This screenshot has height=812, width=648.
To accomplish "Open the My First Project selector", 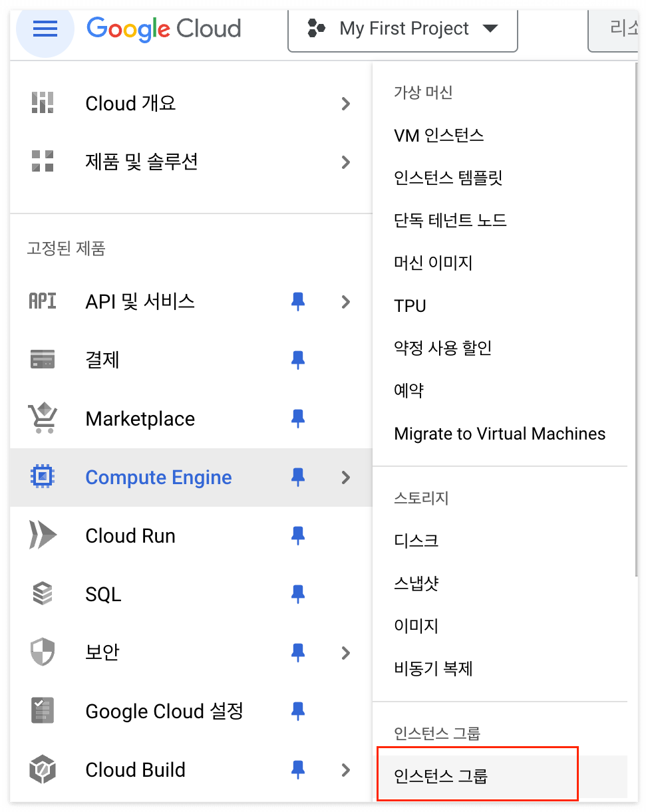I will pyautogui.click(x=403, y=29).
